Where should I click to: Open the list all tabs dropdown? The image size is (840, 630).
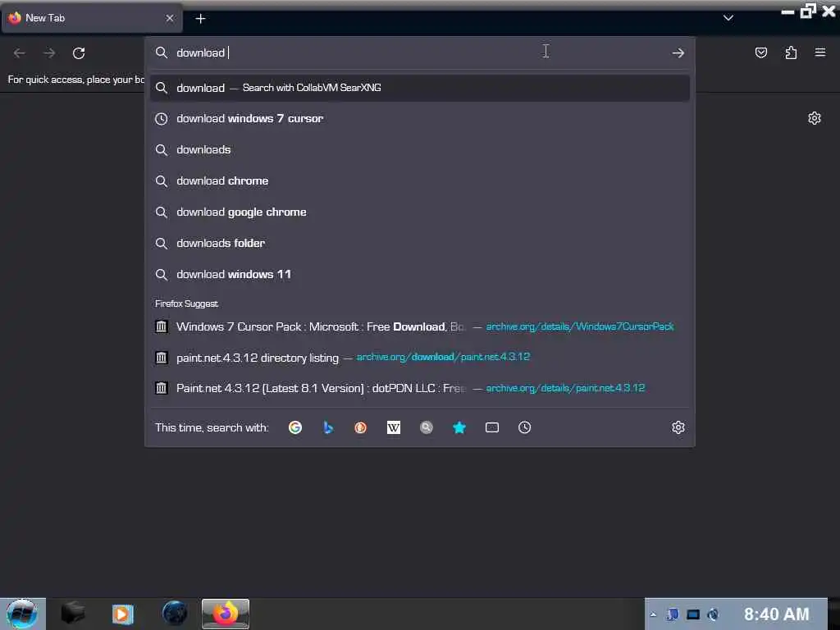[728, 18]
